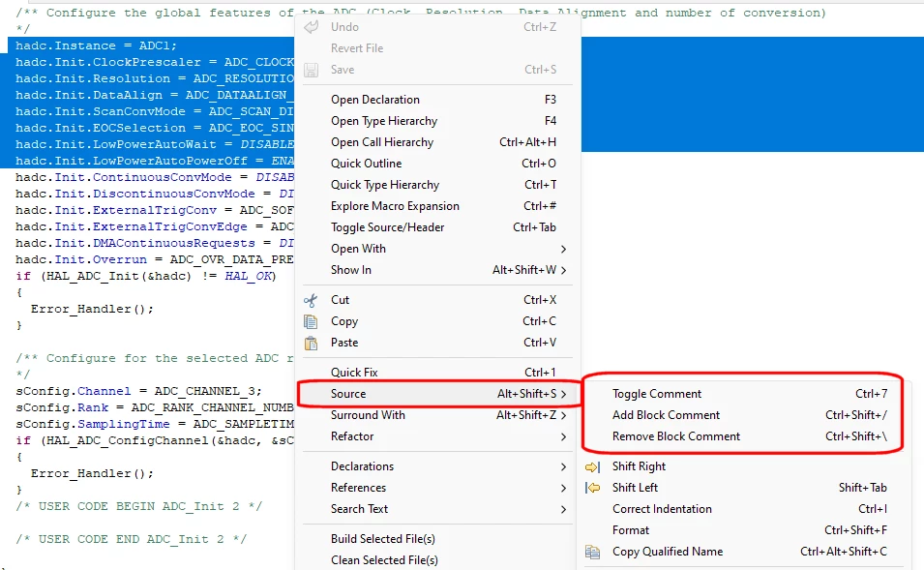Open Call Hierarchy from the menu
This screenshot has height=570, width=924.
(x=437, y=142)
